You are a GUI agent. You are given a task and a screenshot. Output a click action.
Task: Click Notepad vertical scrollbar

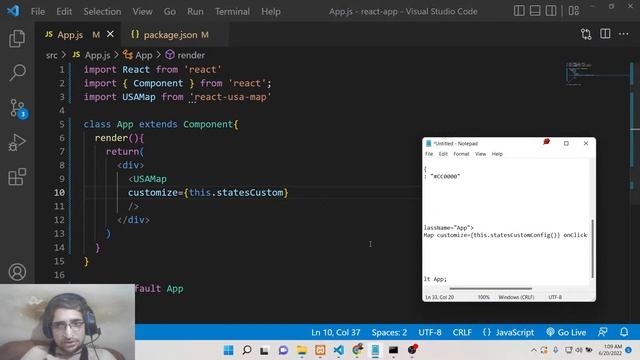tap(592, 248)
